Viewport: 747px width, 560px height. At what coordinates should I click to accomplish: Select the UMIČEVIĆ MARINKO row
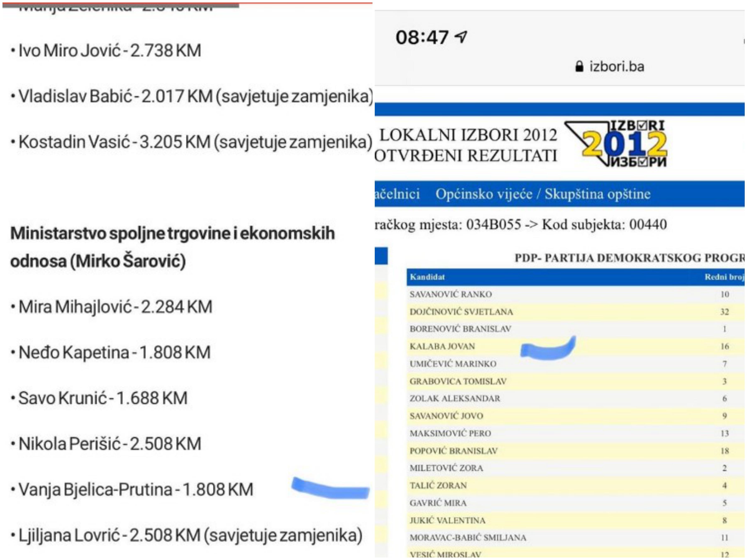[576, 364]
